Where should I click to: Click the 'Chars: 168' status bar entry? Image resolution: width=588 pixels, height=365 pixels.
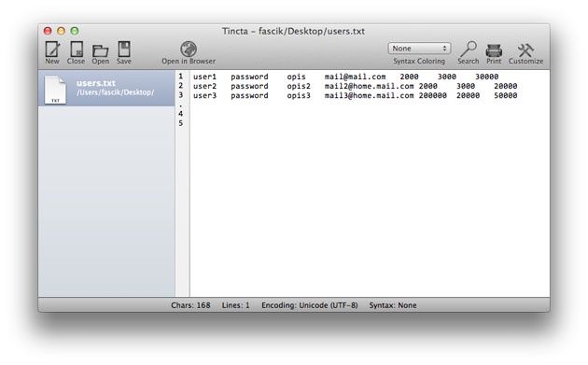click(190, 305)
